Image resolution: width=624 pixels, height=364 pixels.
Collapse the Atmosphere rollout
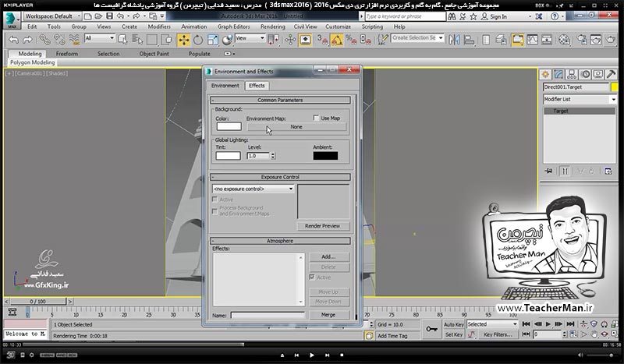(280, 241)
